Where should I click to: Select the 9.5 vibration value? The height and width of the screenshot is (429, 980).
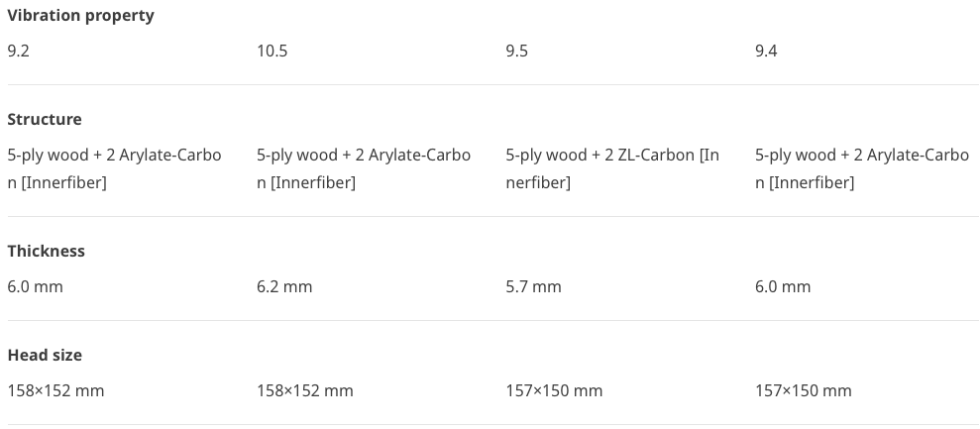[517, 51]
